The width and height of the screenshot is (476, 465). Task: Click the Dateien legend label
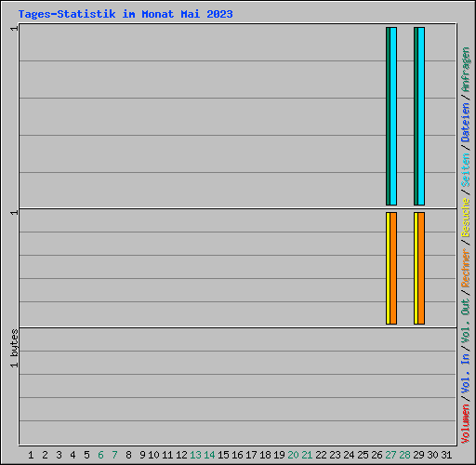[466, 123]
